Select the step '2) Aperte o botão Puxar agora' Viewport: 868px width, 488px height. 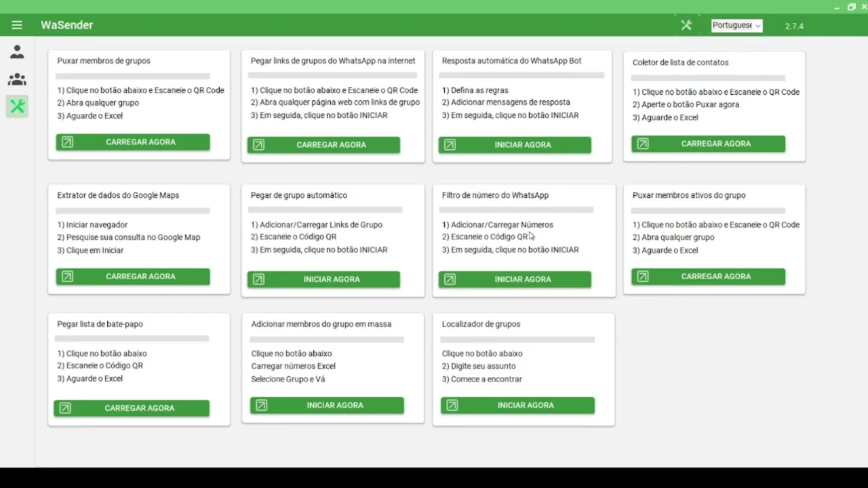[x=686, y=105]
